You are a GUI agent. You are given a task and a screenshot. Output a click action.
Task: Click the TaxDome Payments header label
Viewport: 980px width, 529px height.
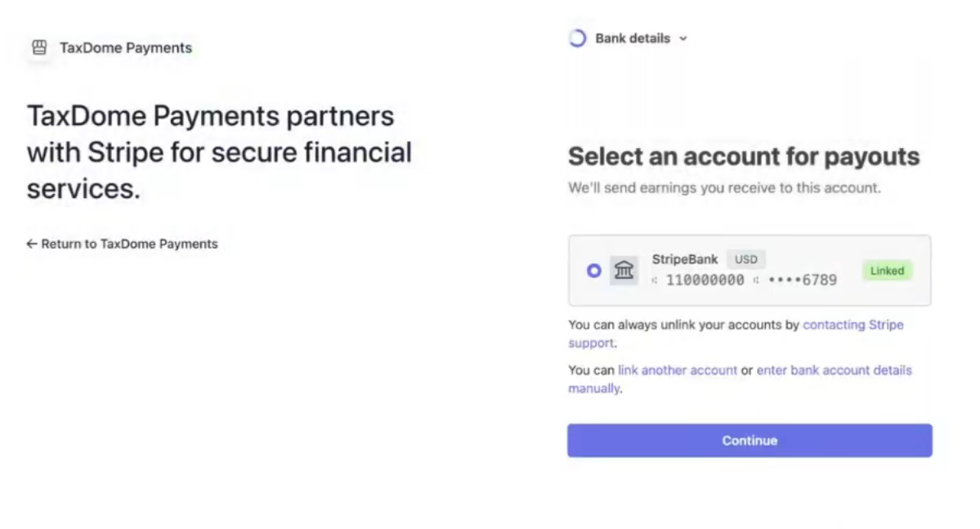click(x=126, y=47)
